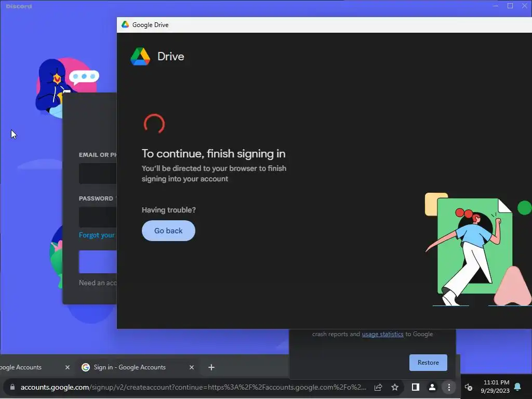Screen dimensions: 532x399
Task: Click the Go back button in Drive
Action: pyautogui.click(x=168, y=231)
